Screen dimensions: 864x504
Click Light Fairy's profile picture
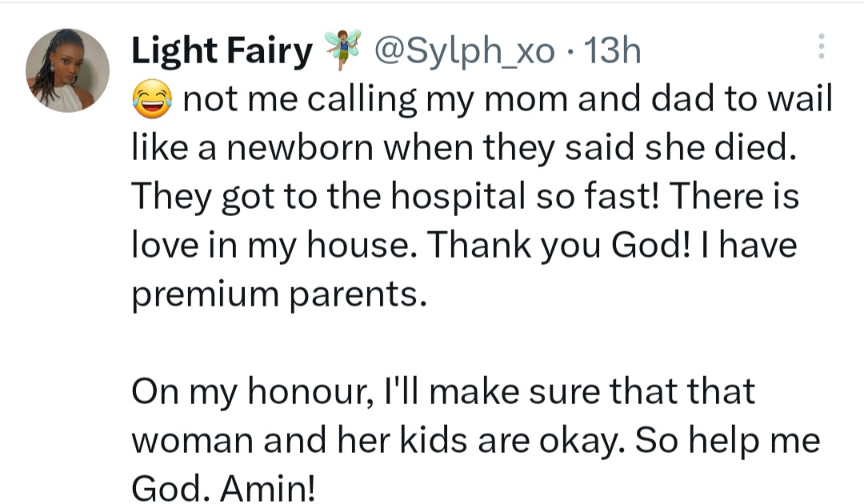(68, 70)
